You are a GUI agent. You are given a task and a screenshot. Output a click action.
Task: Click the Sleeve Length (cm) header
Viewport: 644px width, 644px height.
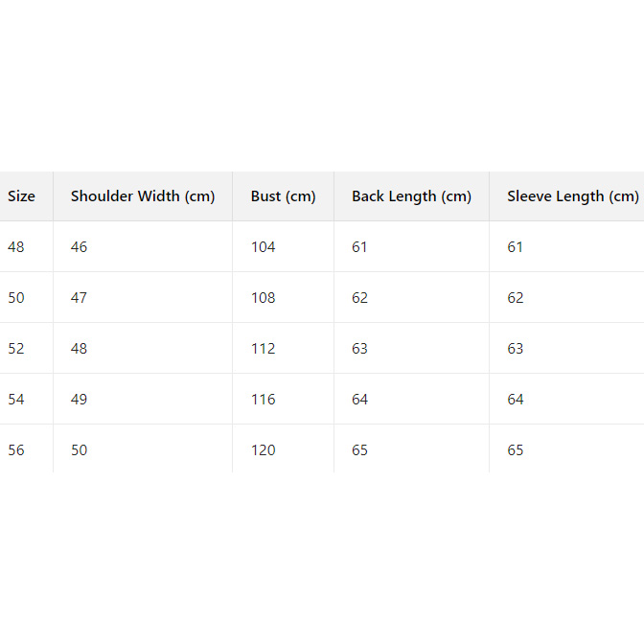click(572, 196)
